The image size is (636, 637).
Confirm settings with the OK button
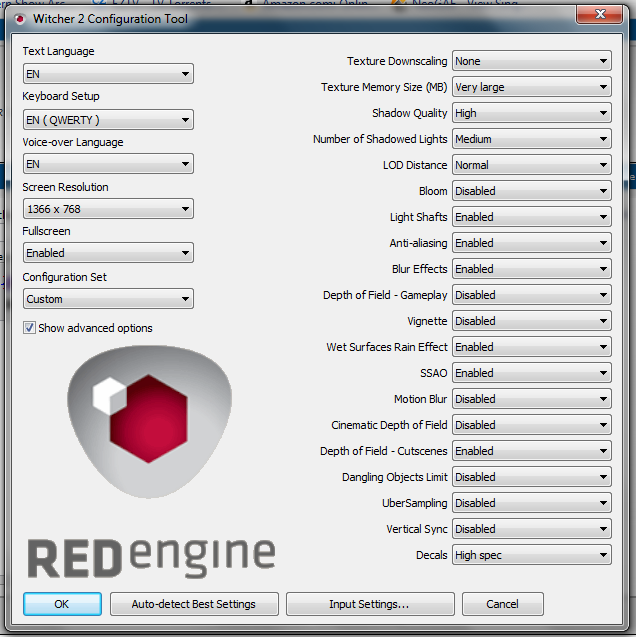[62, 604]
